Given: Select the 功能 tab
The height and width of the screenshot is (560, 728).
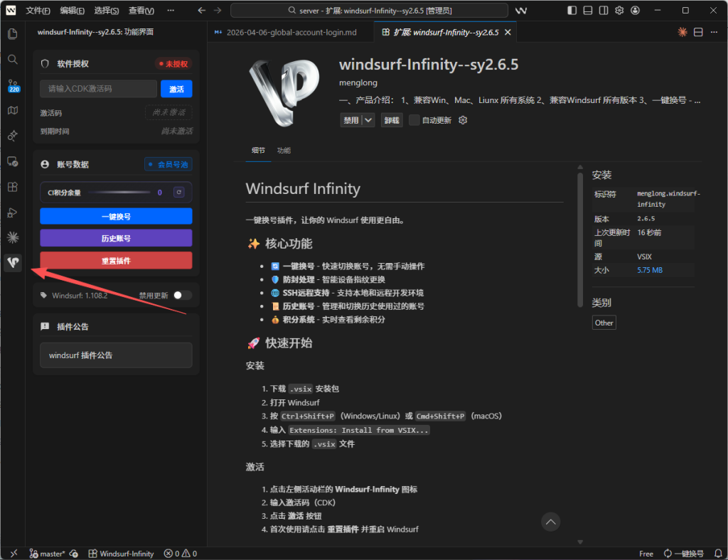Looking at the screenshot, I should click(284, 151).
